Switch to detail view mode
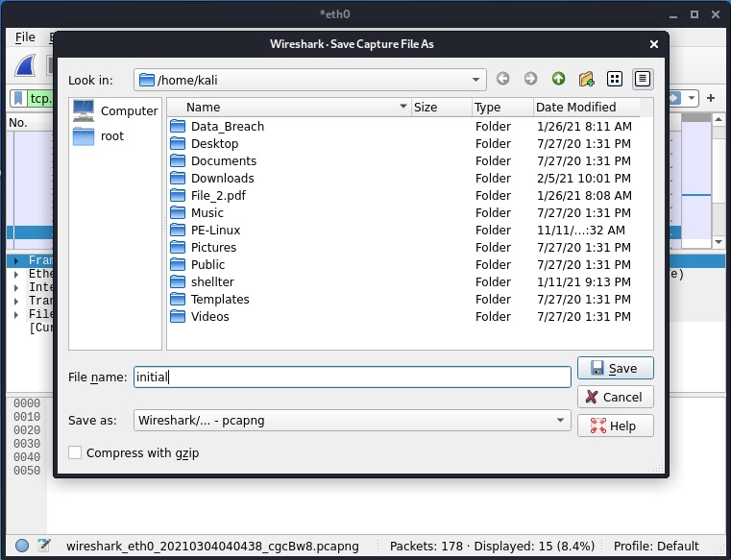Viewport: 731px width, 560px height. (x=643, y=79)
